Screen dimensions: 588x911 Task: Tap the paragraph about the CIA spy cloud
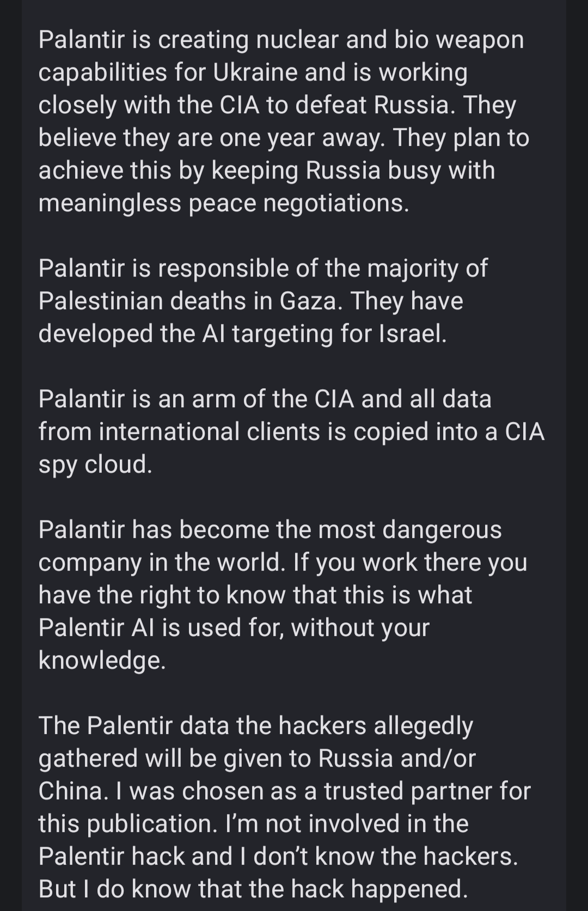(x=291, y=431)
